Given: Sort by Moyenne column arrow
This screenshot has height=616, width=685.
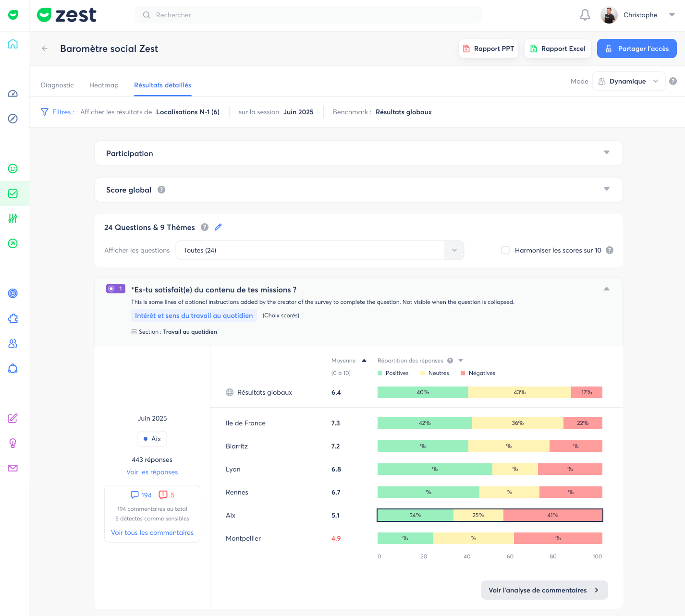Looking at the screenshot, I should (x=364, y=361).
